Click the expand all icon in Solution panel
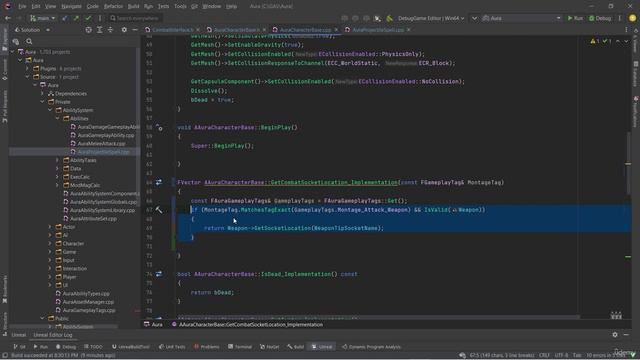The width and height of the screenshot is (640, 360). pos(100,30)
